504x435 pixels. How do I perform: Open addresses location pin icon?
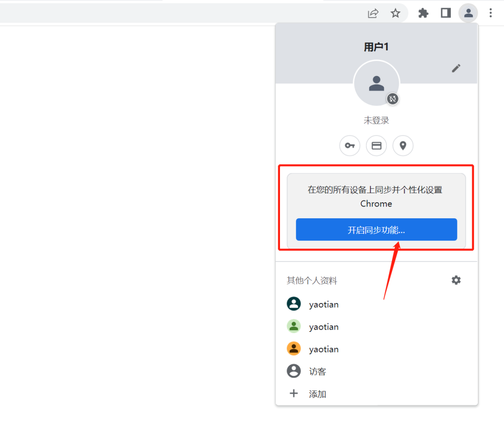click(403, 146)
